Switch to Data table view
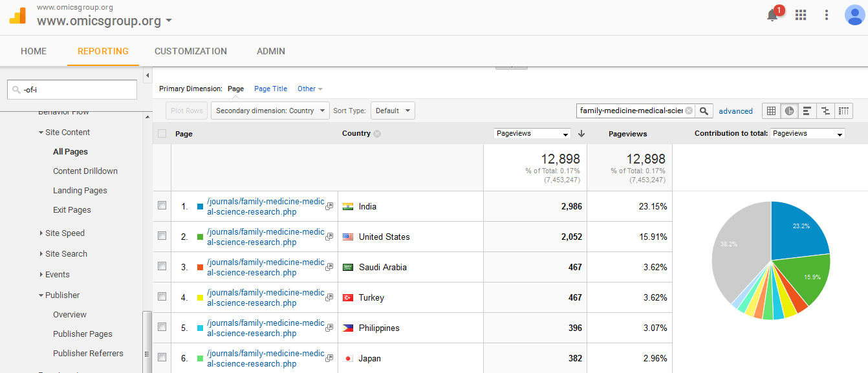Image resolution: width=868 pixels, height=373 pixels. (771, 111)
